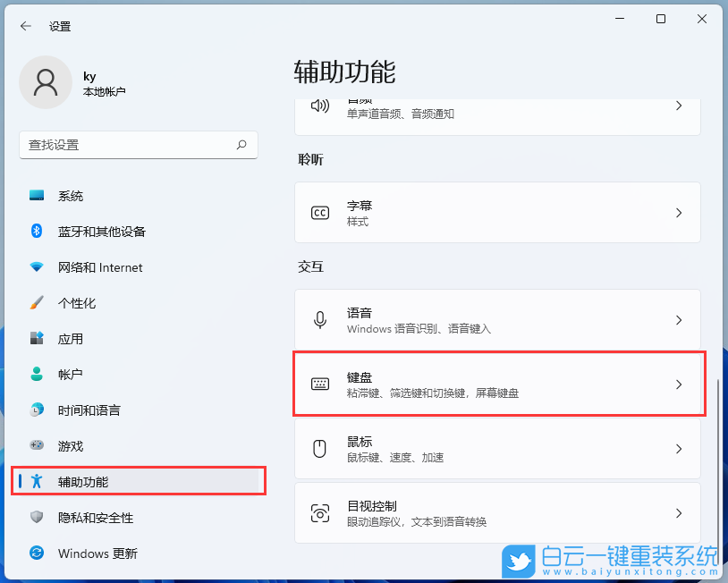Open the ky local account profile
Viewport: 728px width, 583px height.
pyautogui.click(x=85, y=82)
